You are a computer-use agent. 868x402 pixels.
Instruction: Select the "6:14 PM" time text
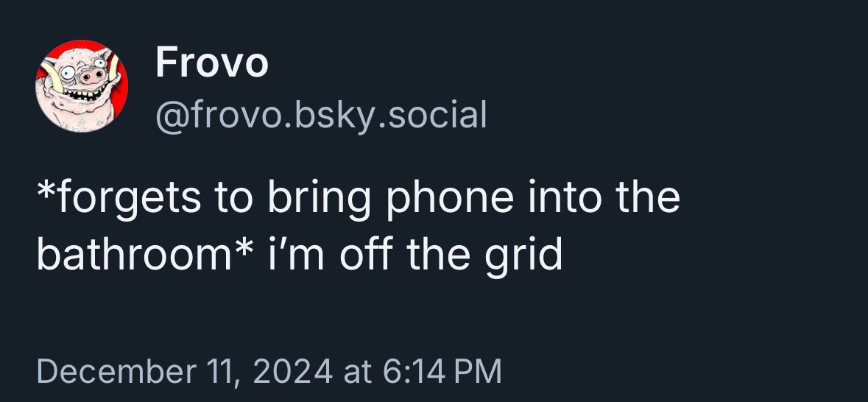tap(442, 370)
